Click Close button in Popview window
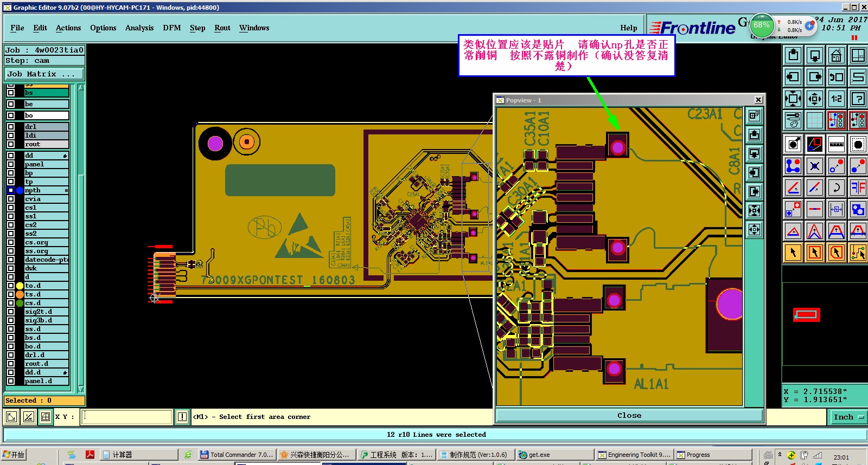Image resolution: width=868 pixels, height=465 pixels. [x=629, y=416]
